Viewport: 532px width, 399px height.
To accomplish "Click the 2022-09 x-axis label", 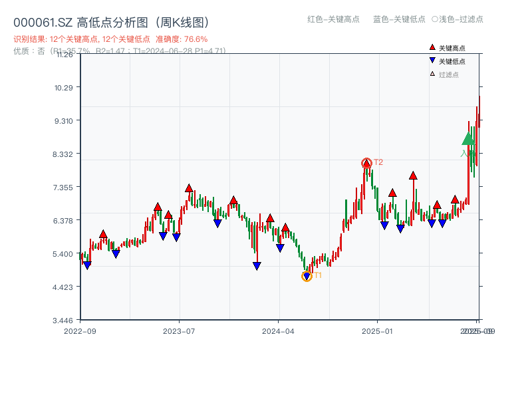I will pyautogui.click(x=80, y=331).
